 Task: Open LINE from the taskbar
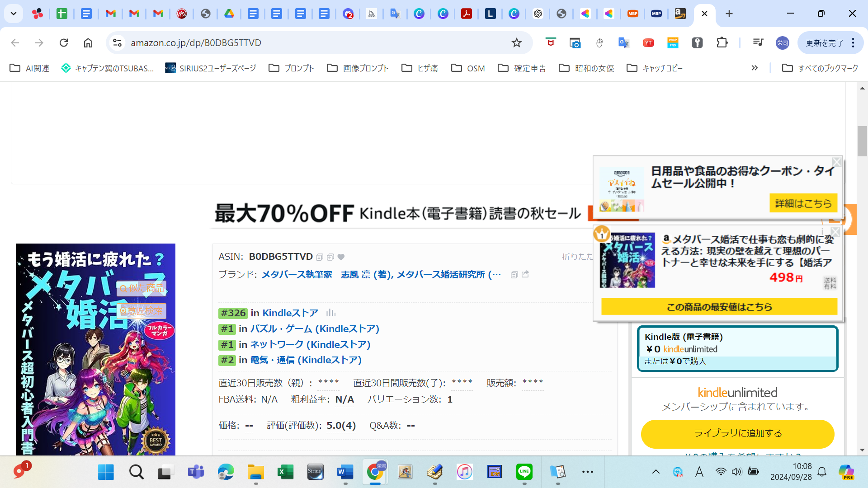(x=524, y=472)
